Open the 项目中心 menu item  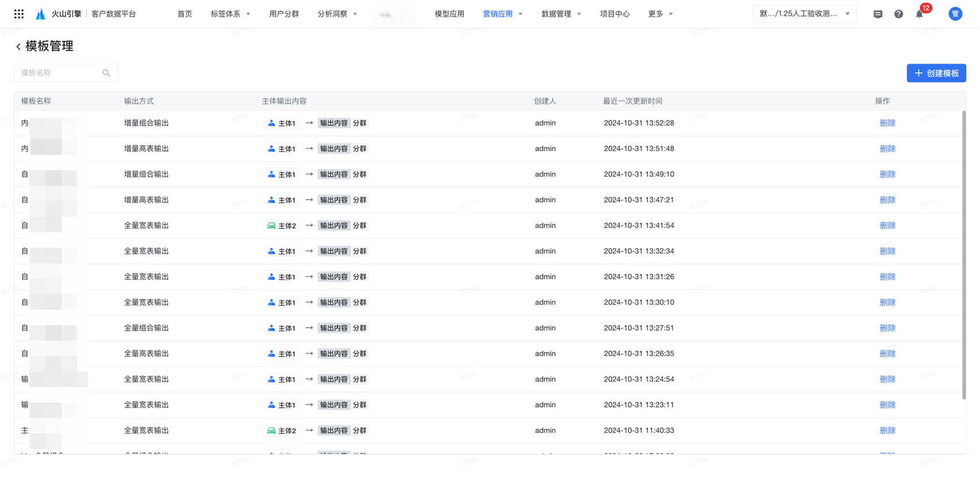(x=615, y=14)
